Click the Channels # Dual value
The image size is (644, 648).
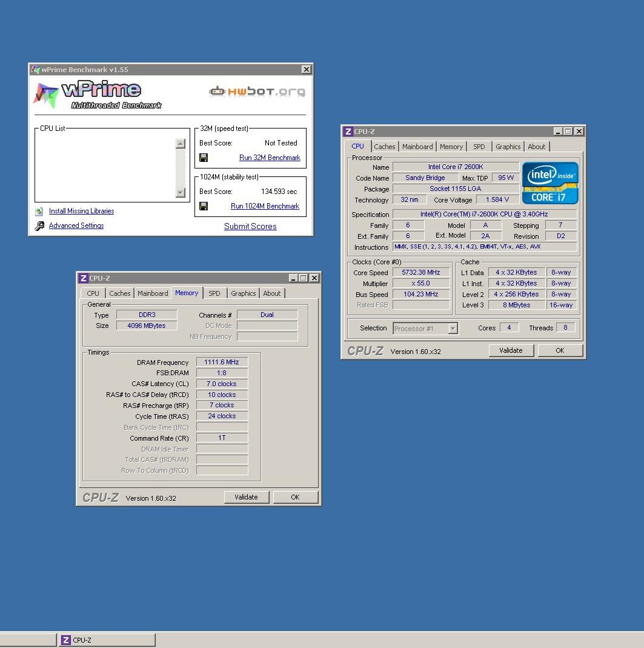[267, 315]
